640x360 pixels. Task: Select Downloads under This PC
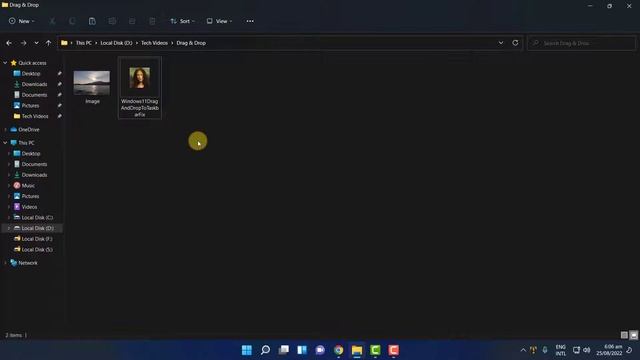click(x=34, y=175)
